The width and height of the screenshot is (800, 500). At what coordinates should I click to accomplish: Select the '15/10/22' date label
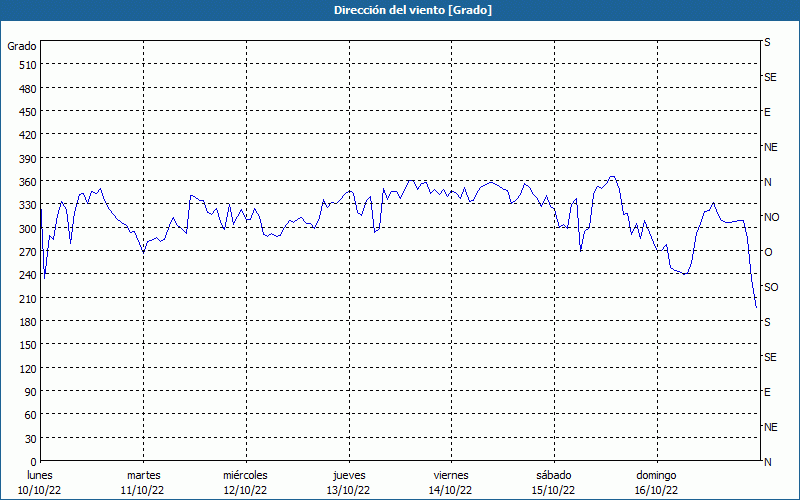[554, 490]
